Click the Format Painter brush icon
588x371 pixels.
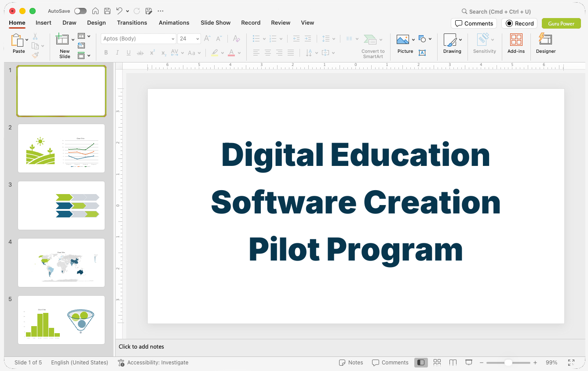[35, 55]
